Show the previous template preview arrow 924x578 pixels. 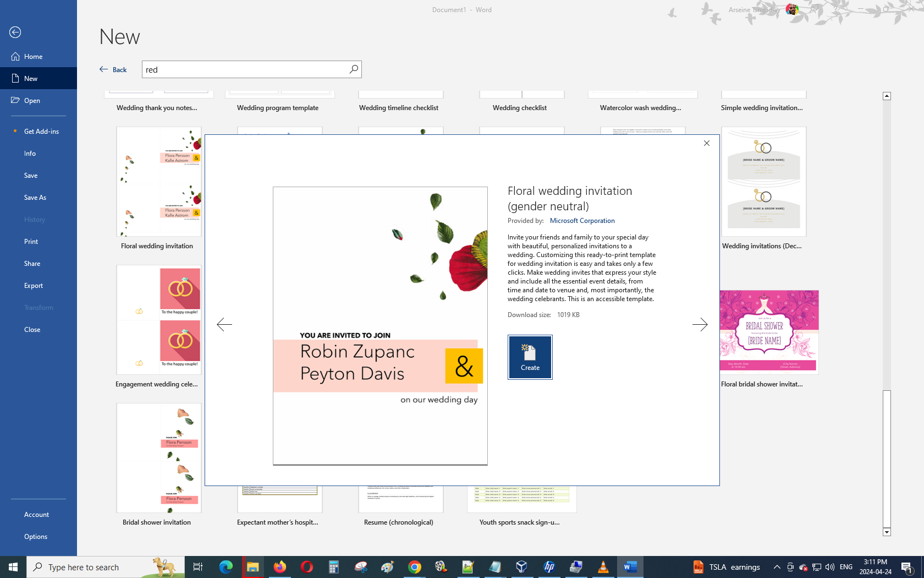pos(224,324)
